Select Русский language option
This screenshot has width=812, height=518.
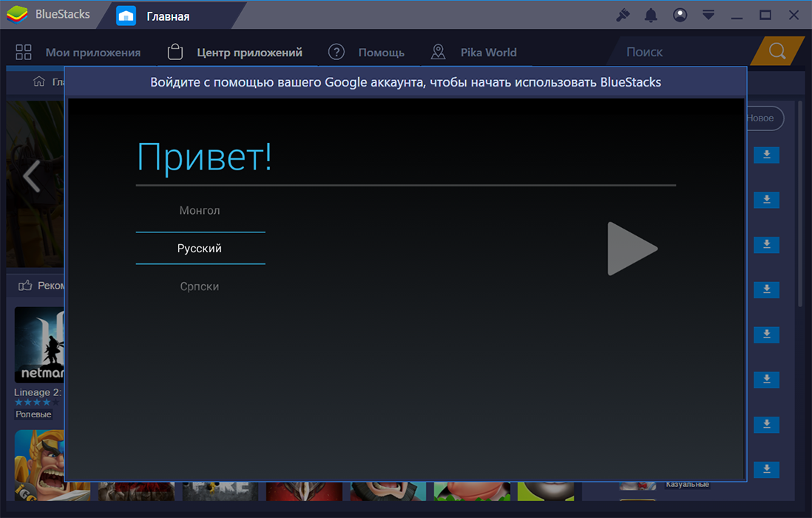tap(200, 248)
